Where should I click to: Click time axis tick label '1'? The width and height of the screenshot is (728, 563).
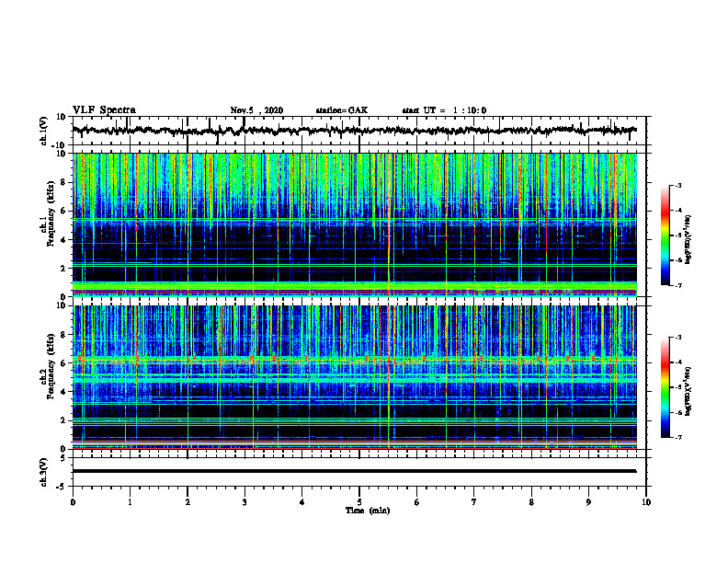[x=130, y=502]
